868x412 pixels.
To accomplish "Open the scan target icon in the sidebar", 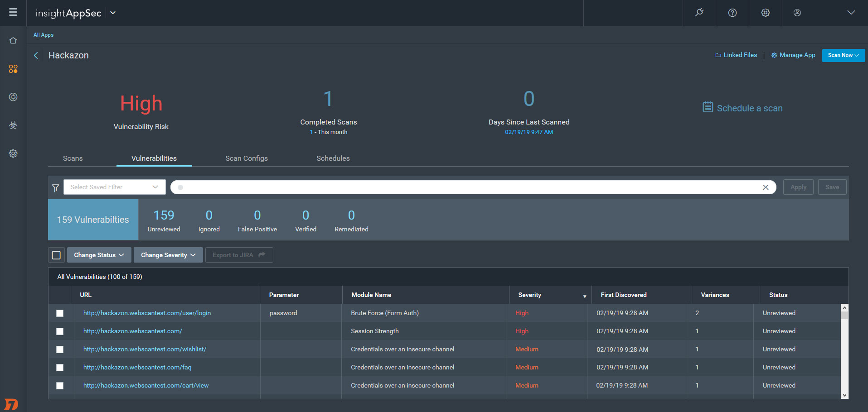I will [x=13, y=97].
